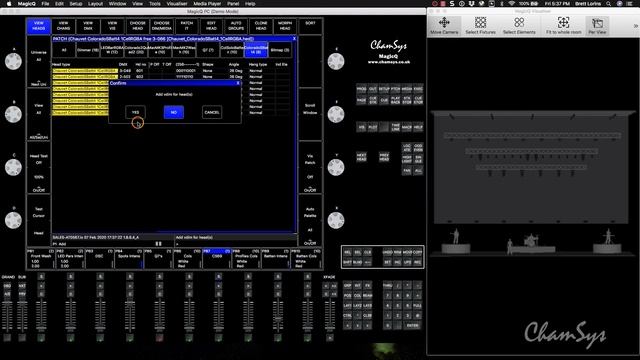The height and width of the screenshot is (360, 640).
Task: Click the NEXT HEAD console key
Action: coord(361,157)
